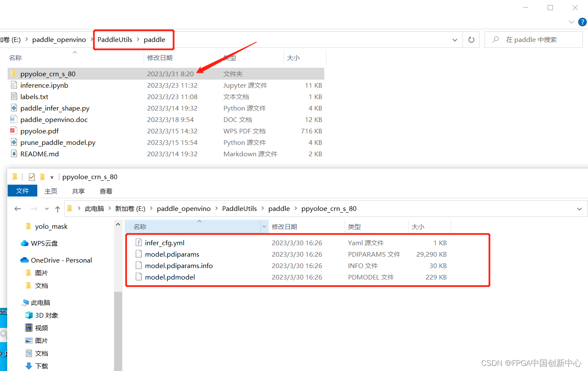Click the model.pdiparams.info file icon
The width and height of the screenshot is (588, 371).
pos(138,266)
